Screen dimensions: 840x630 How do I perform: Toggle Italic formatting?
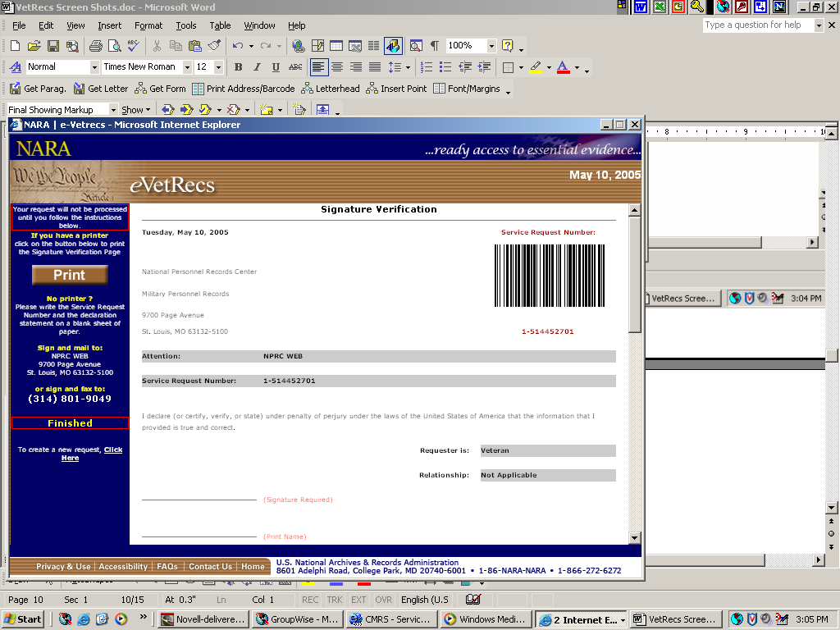(257, 67)
